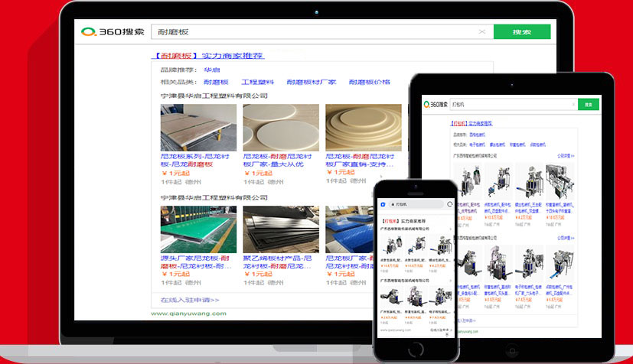Open the 尼龙板系列-尼龙衬板 product title
The height and width of the screenshot is (364, 633).
tap(195, 160)
